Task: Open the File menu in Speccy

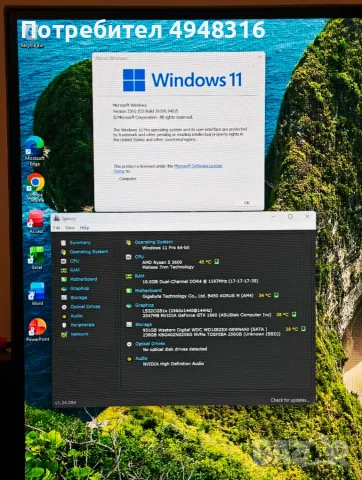Action: (x=57, y=228)
